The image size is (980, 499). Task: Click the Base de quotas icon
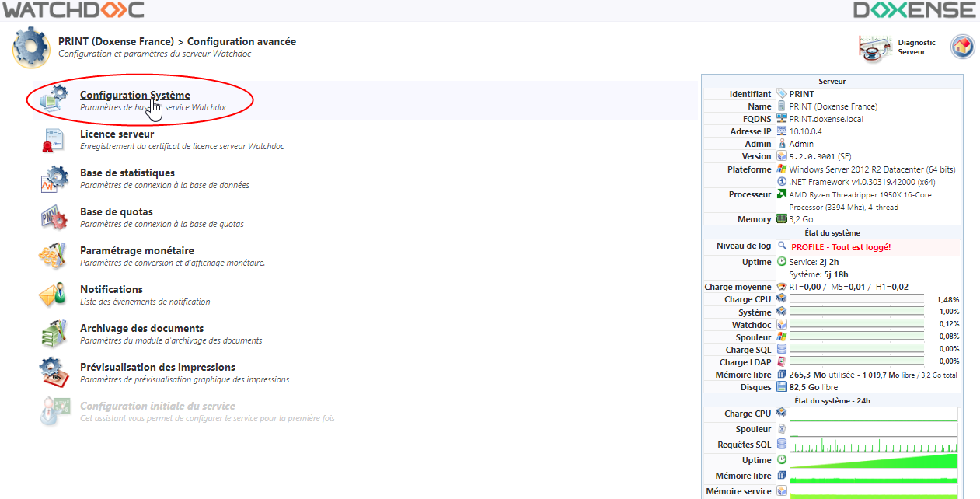point(54,218)
